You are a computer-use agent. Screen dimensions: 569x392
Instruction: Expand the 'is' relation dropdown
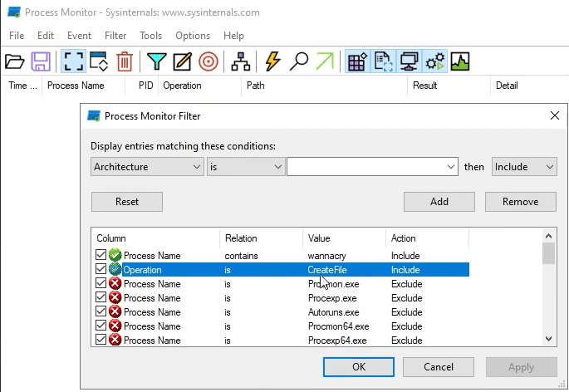click(246, 167)
